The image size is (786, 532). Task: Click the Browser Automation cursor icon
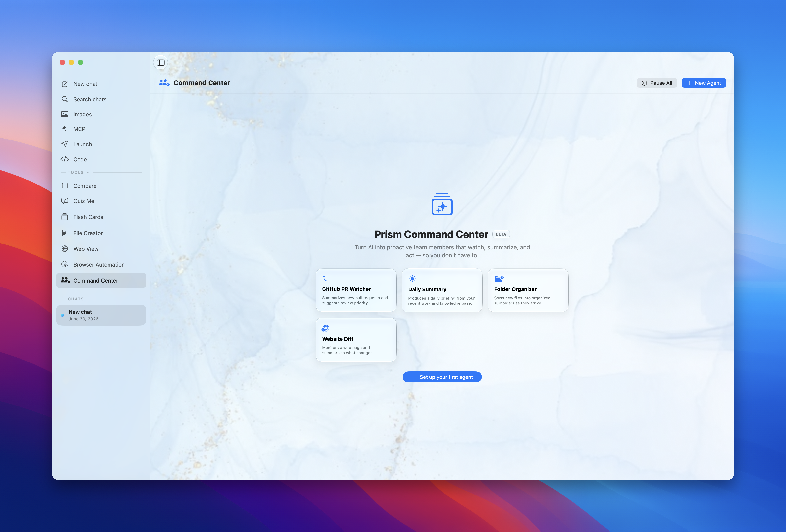coord(65,264)
